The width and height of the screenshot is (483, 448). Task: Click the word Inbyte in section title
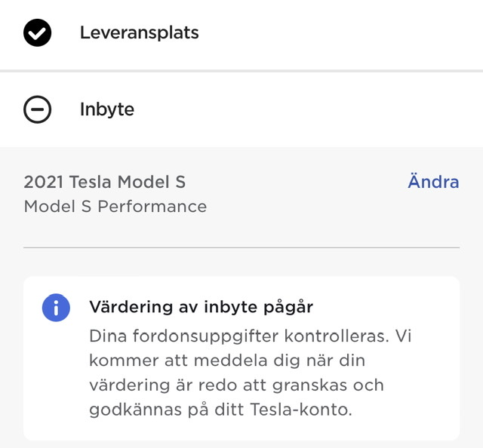point(107,109)
